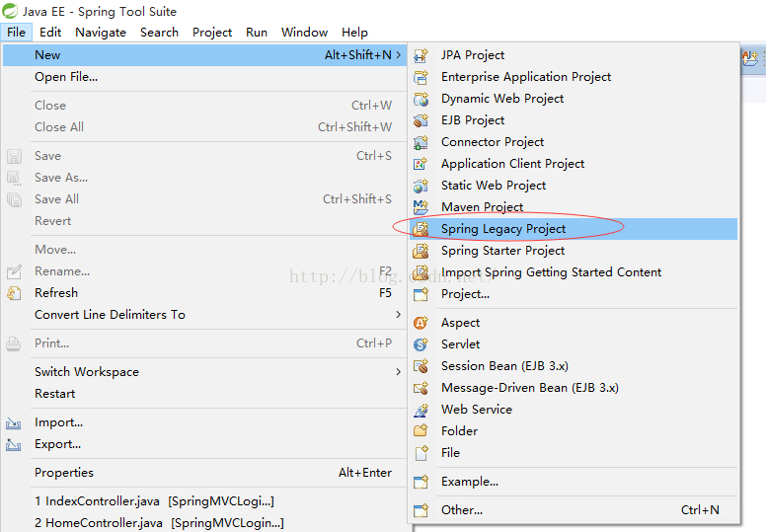Click the Web Service icon
This screenshot has width=766, height=532.
[421, 410]
